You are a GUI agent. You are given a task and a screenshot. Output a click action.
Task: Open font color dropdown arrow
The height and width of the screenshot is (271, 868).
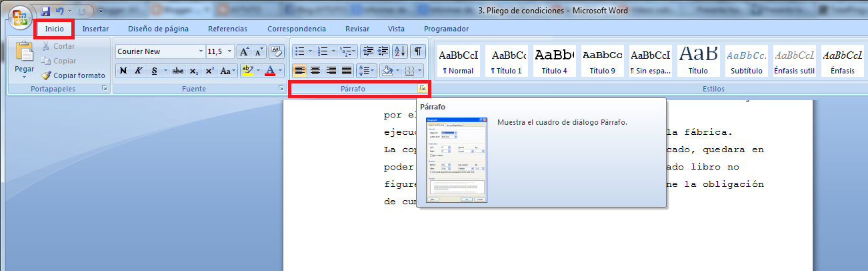281,70
